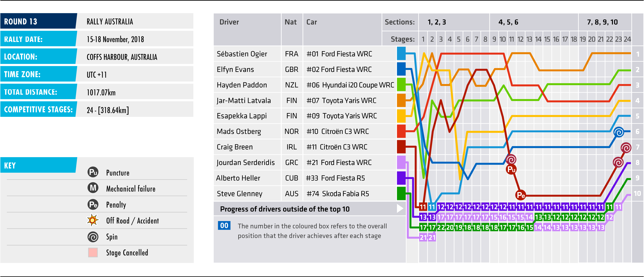Click COFFS HARBOUR, AUSTRALIA location value
The width and height of the screenshot is (644, 277).
click(122, 57)
